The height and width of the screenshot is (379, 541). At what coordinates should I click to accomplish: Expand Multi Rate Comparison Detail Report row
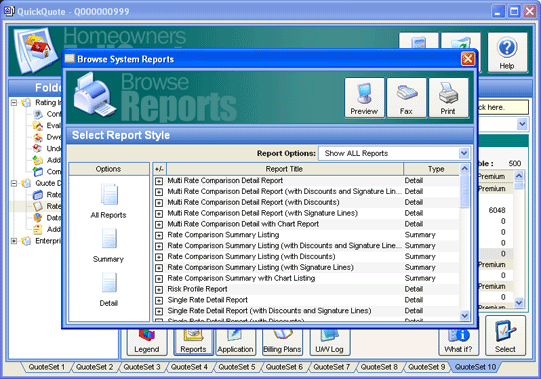coord(159,181)
